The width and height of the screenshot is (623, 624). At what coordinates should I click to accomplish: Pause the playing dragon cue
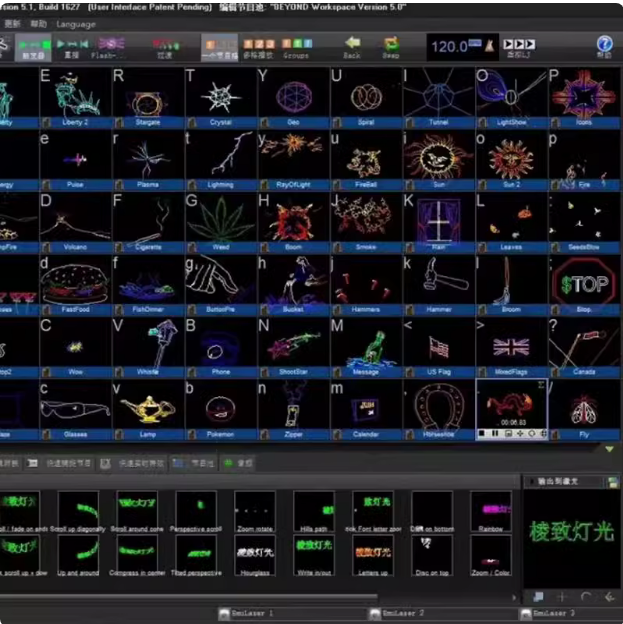tap(495, 433)
